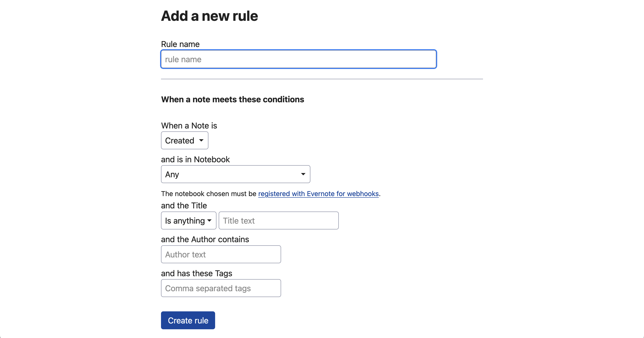Click the Add a new rule heading
Image resolution: width=644 pixels, height=338 pixels.
[209, 16]
